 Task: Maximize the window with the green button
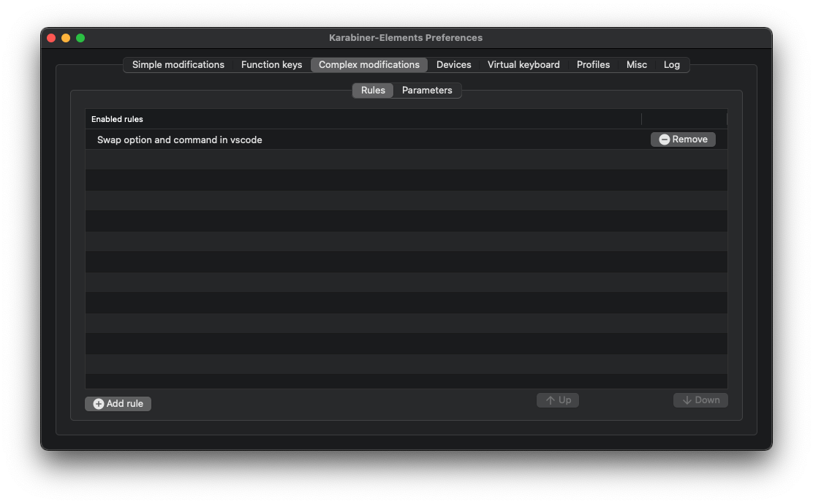pyautogui.click(x=80, y=38)
